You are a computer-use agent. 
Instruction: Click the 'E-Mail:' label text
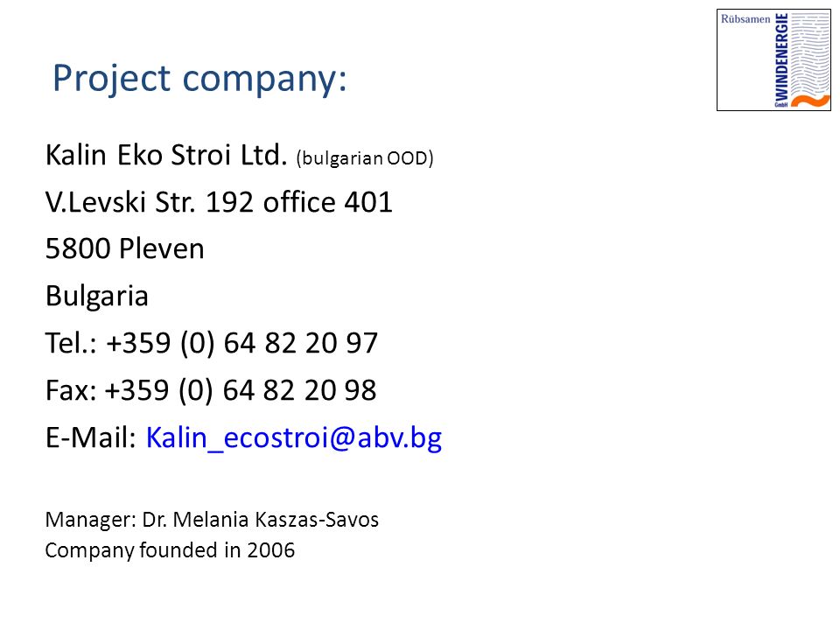pyautogui.click(x=91, y=437)
